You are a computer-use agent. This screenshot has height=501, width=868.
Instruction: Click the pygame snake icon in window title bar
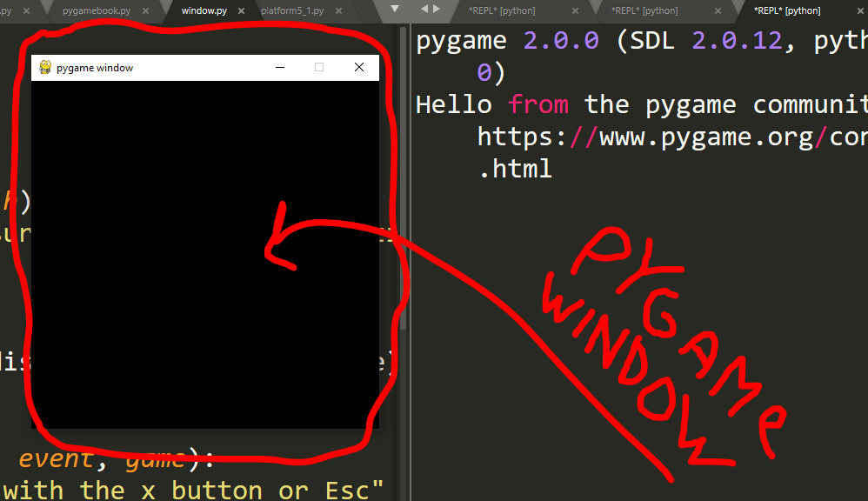click(x=44, y=67)
